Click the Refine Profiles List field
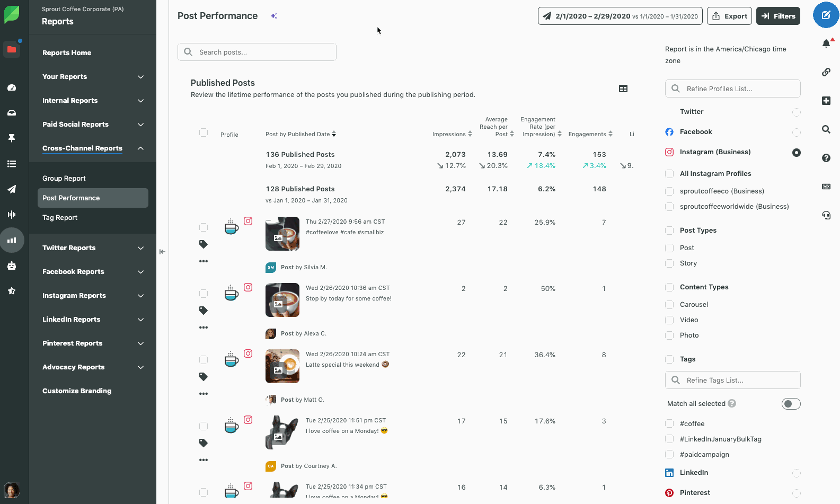The width and height of the screenshot is (840, 504). [x=732, y=89]
